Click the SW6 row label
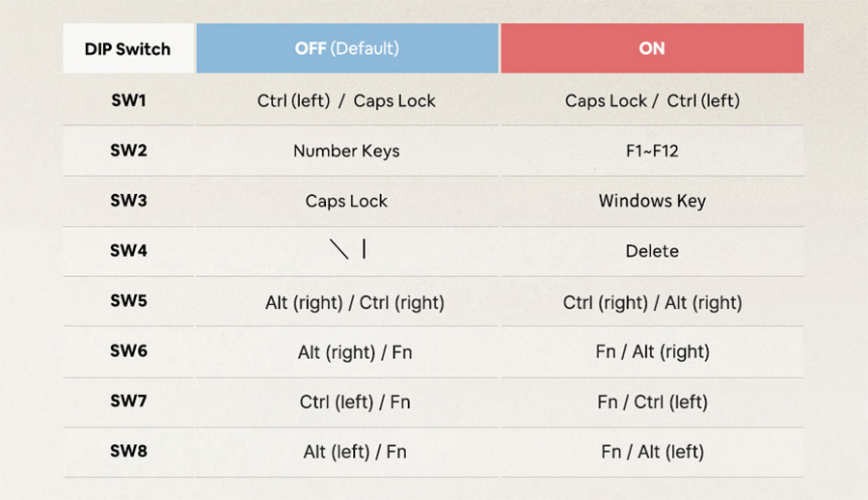Viewport: 868px width, 500px height. click(x=128, y=351)
